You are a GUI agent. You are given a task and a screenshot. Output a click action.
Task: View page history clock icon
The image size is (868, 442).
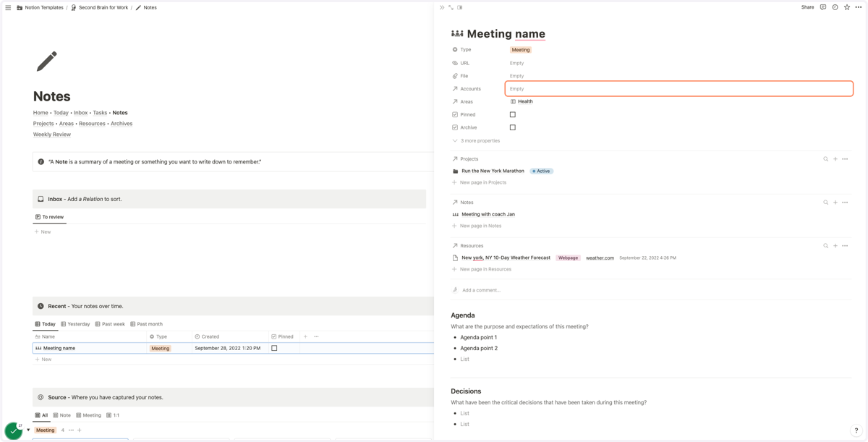pos(835,7)
